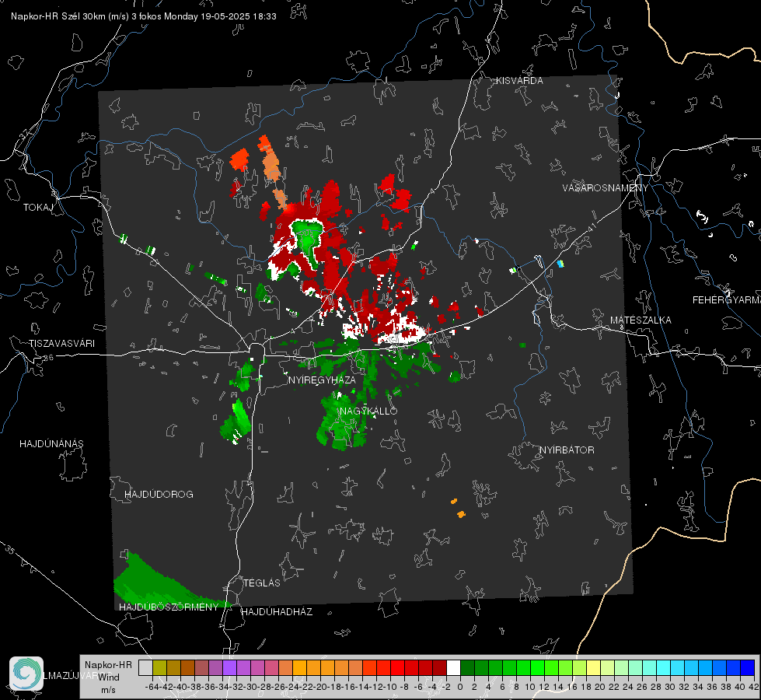Click the road number 41 marker
This screenshot has height=700, width=761.
point(592,226)
